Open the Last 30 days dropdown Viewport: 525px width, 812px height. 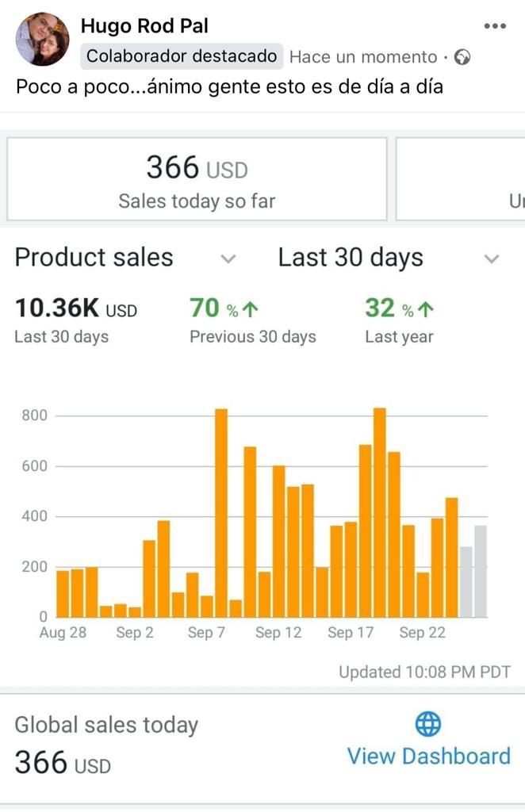pyautogui.click(x=492, y=259)
